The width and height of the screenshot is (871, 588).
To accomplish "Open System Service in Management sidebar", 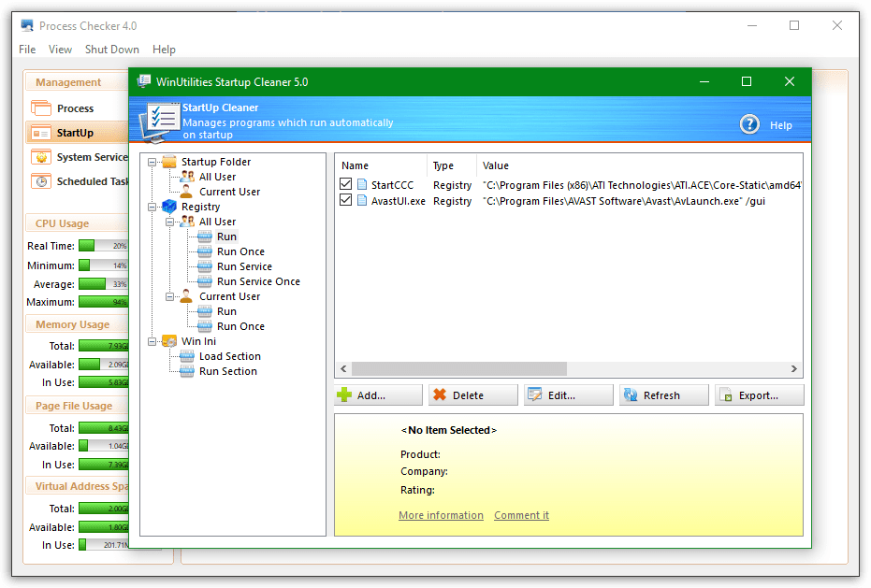I will [x=80, y=157].
